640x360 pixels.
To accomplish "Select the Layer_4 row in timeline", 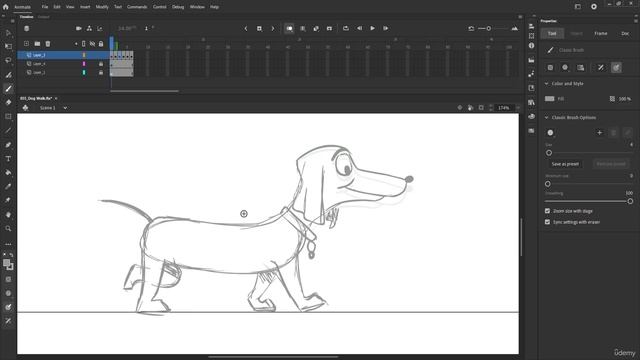I will 63,64.
